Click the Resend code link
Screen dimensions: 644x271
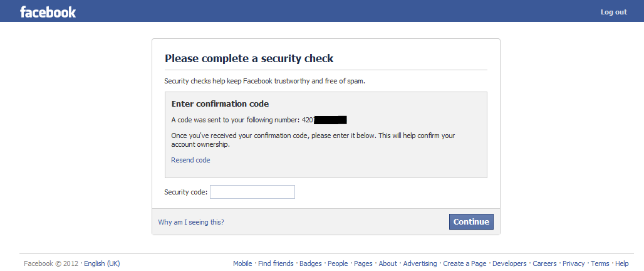[x=190, y=160]
